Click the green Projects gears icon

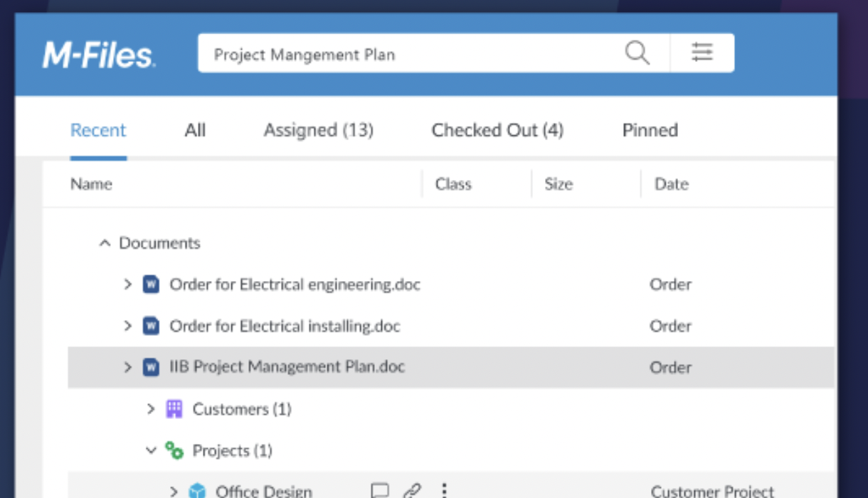point(174,450)
